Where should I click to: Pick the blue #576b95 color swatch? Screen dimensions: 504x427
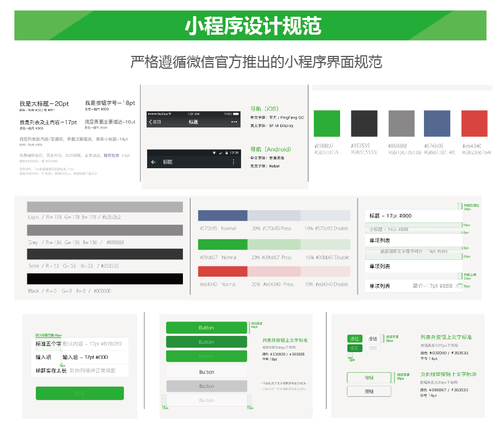437,124
